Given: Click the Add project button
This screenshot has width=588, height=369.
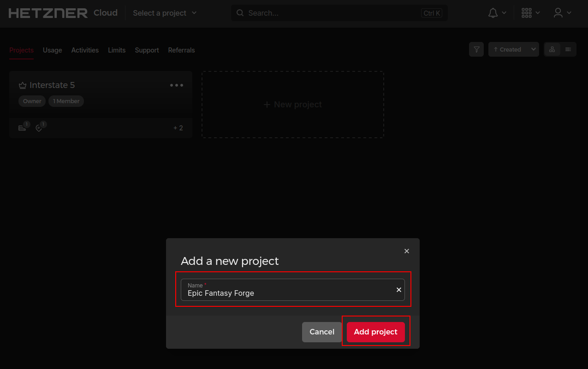Looking at the screenshot, I should pyautogui.click(x=376, y=332).
